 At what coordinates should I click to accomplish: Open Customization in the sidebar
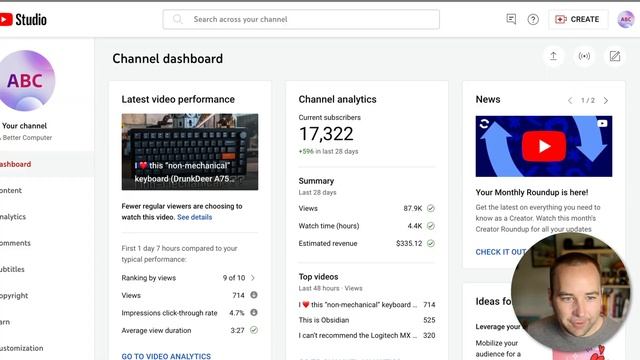coord(21,348)
